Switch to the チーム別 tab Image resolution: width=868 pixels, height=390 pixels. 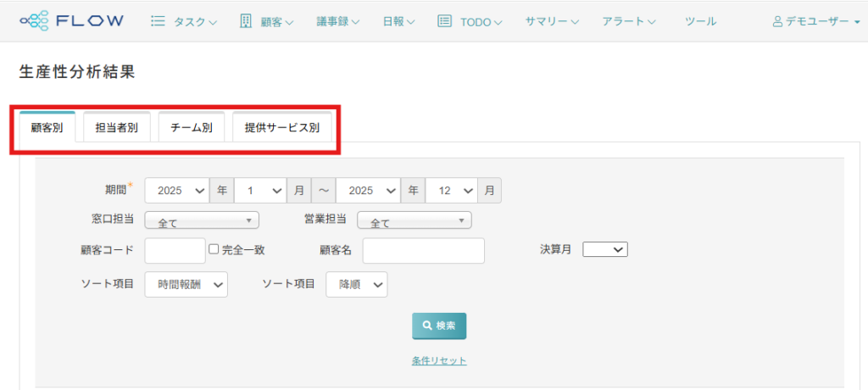pyautogui.click(x=191, y=128)
